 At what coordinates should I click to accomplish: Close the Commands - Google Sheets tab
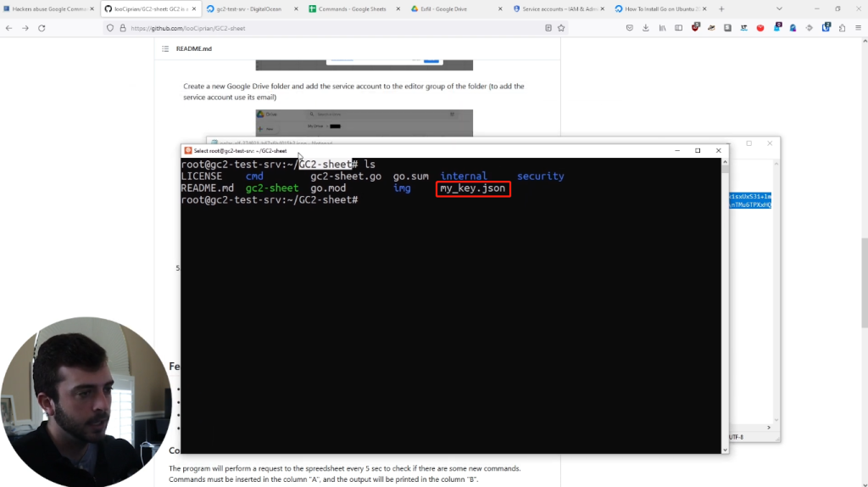[x=398, y=8]
